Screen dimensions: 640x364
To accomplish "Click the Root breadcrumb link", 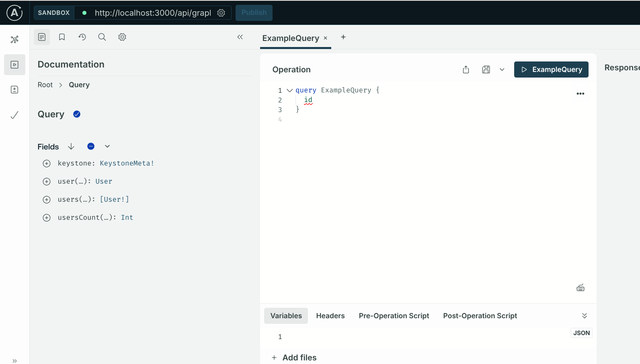I will click(x=45, y=85).
